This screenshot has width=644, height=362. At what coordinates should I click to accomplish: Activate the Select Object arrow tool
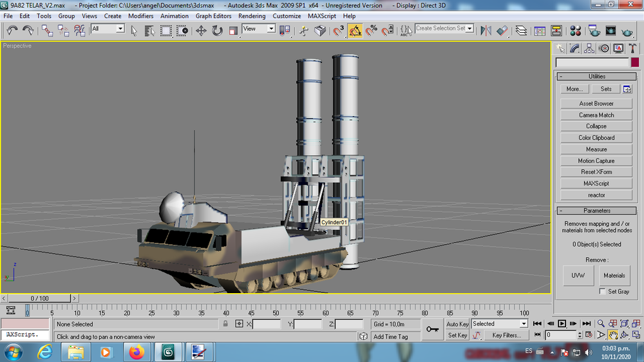point(134,31)
